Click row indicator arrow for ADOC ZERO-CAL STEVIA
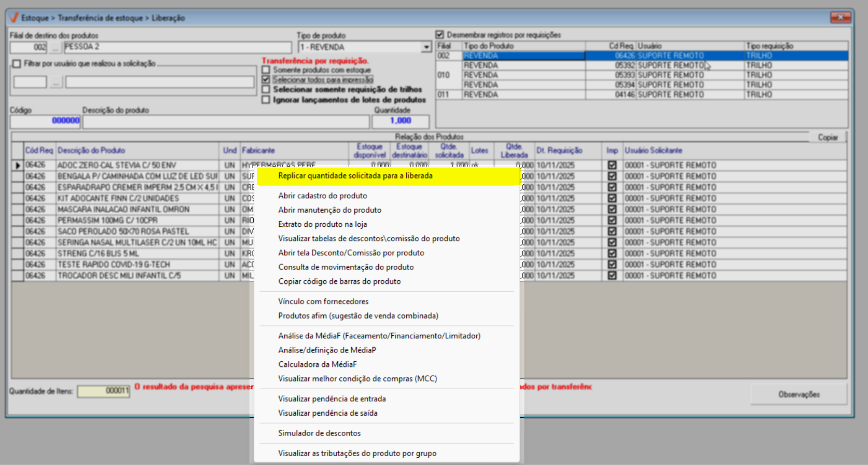868x465 pixels. point(18,166)
